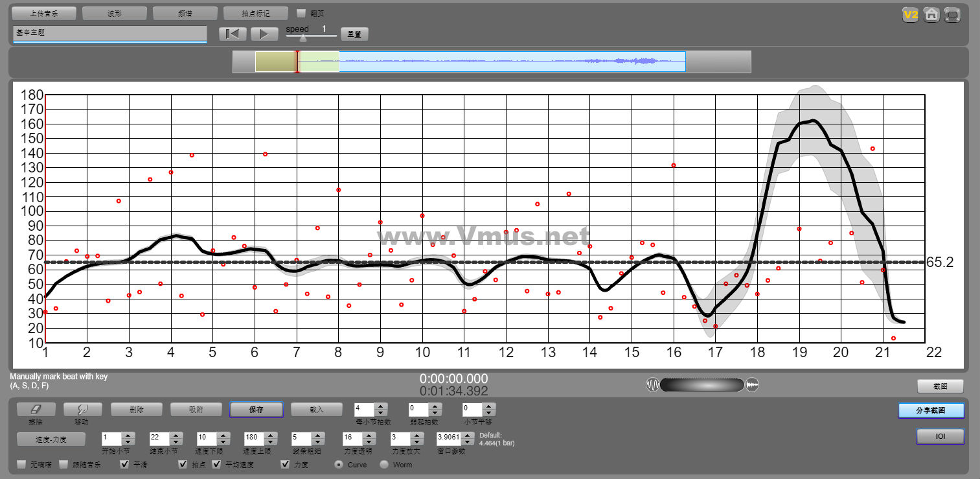Click the waveform icon left of volume bar

pos(652,385)
